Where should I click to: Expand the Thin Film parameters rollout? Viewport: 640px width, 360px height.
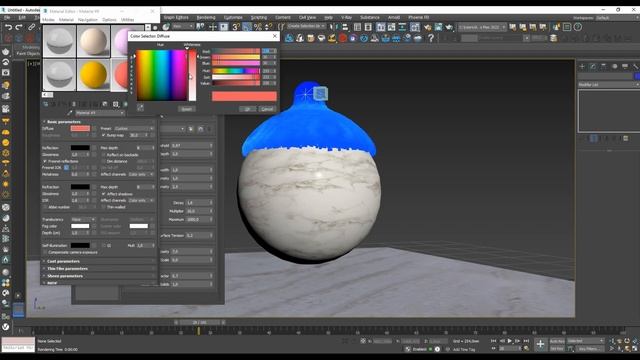(x=67, y=269)
